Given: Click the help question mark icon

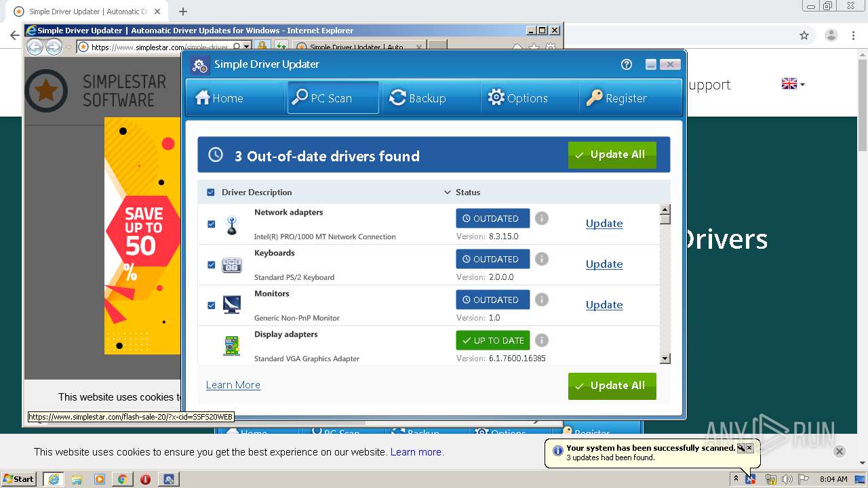Looking at the screenshot, I should tap(627, 64).
